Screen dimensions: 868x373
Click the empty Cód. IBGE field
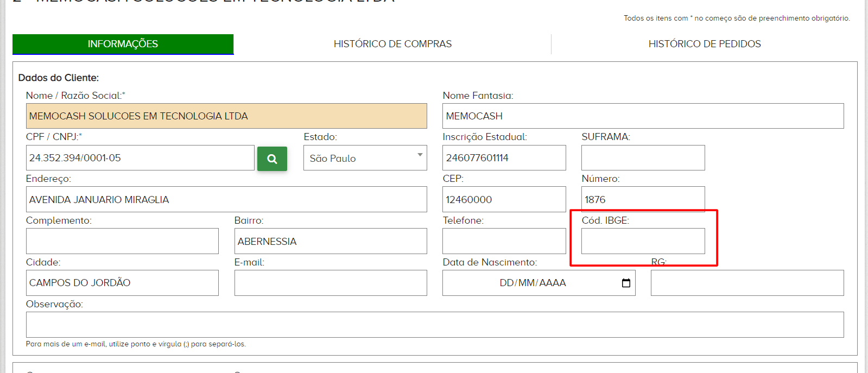click(643, 241)
